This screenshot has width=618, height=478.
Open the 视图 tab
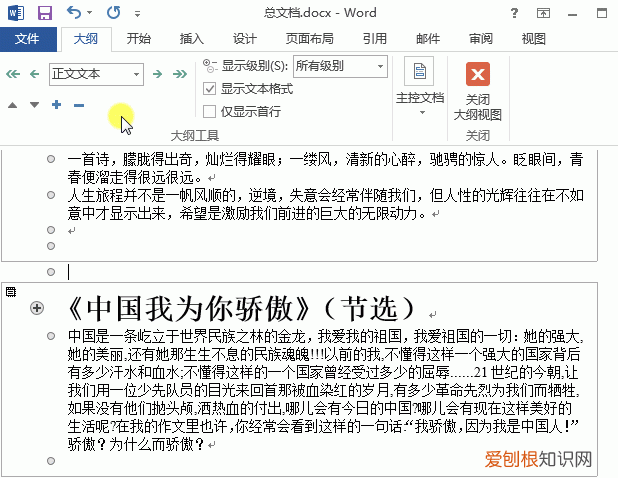(x=533, y=39)
